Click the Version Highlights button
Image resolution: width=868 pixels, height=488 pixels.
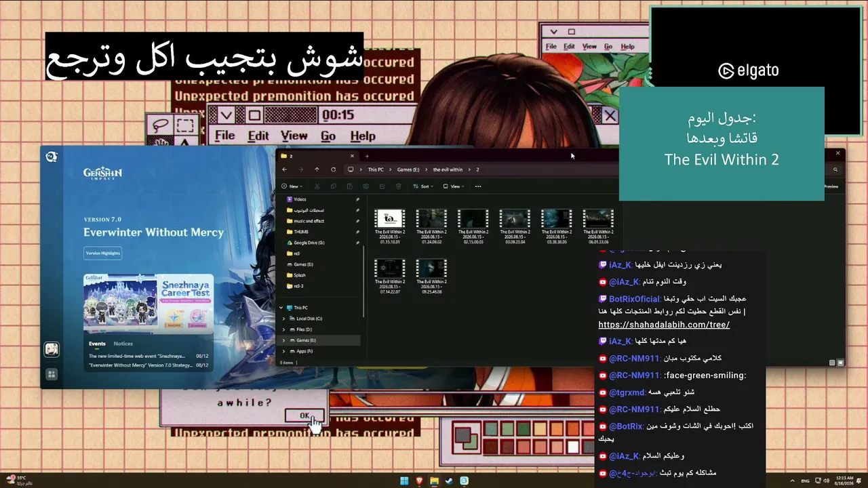pyautogui.click(x=102, y=253)
